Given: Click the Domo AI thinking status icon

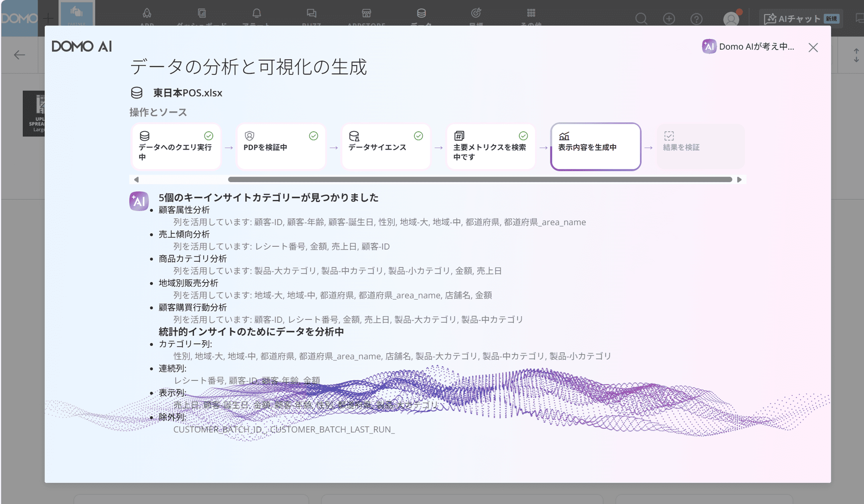Looking at the screenshot, I should [709, 46].
